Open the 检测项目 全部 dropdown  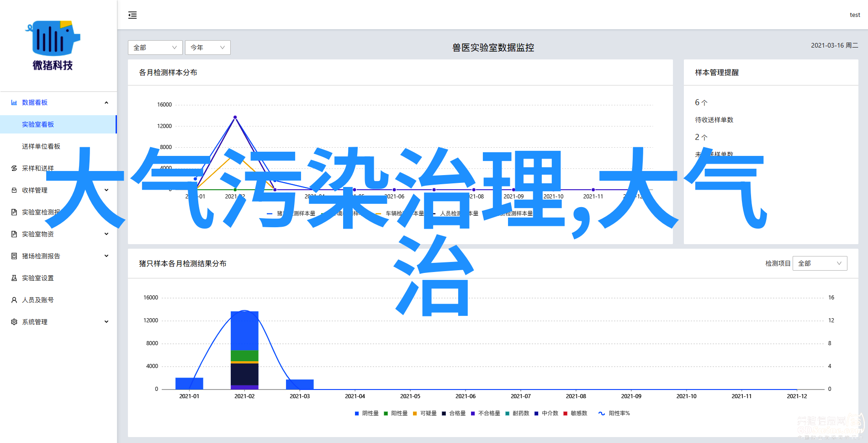(820, 263)
